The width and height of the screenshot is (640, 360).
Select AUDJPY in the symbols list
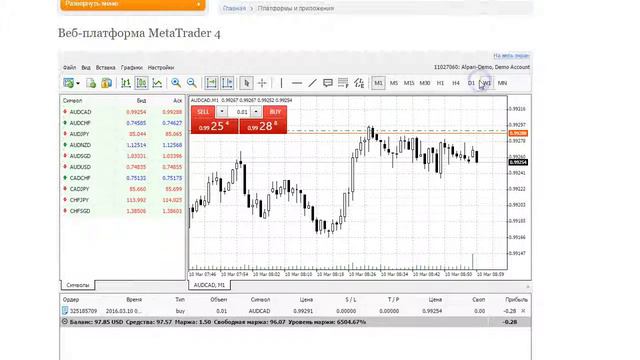pos(122,134)
